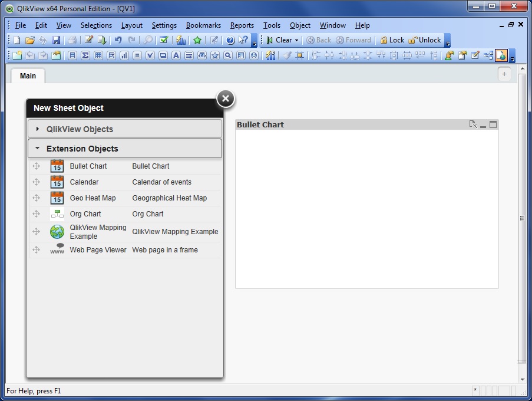532x401 pixels.
Task: Click the context help arrow icon
Action: [x=243, y=40]
